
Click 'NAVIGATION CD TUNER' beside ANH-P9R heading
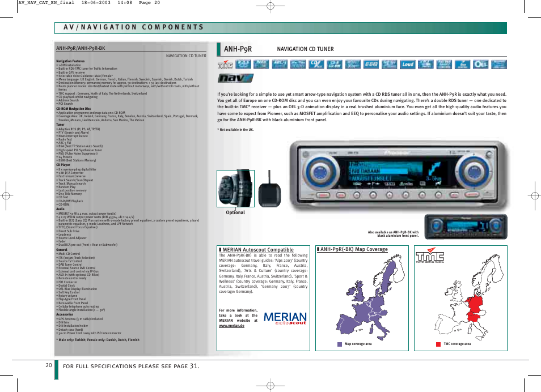coord(305,49)
